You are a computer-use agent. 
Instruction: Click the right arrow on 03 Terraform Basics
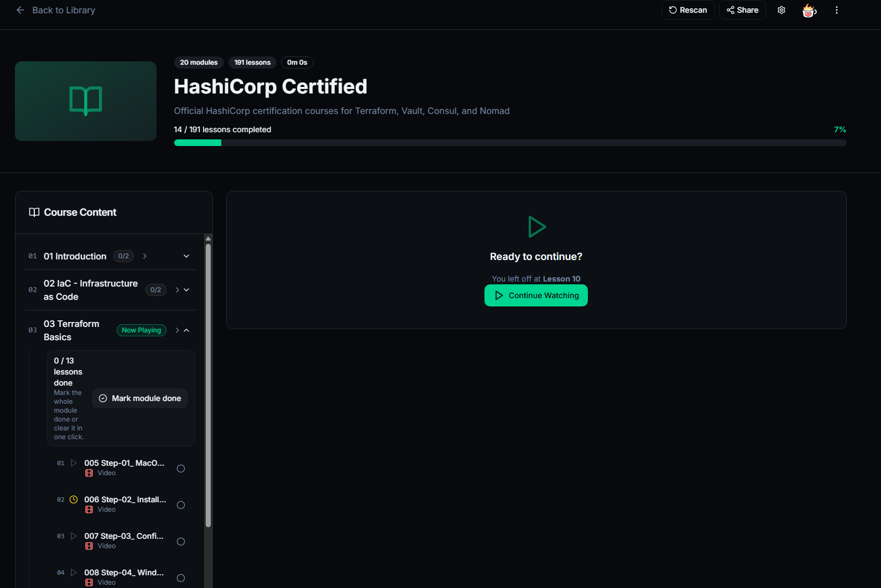178,330
